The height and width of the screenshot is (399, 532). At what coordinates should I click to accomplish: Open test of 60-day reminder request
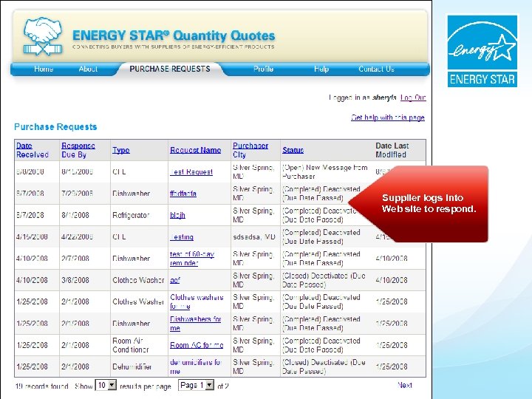click(192, 259)
